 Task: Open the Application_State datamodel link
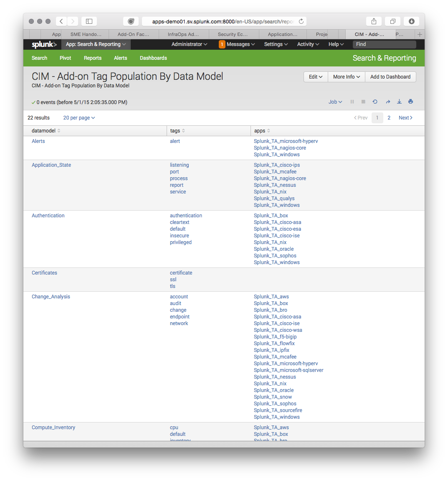[x=51, y=165]
